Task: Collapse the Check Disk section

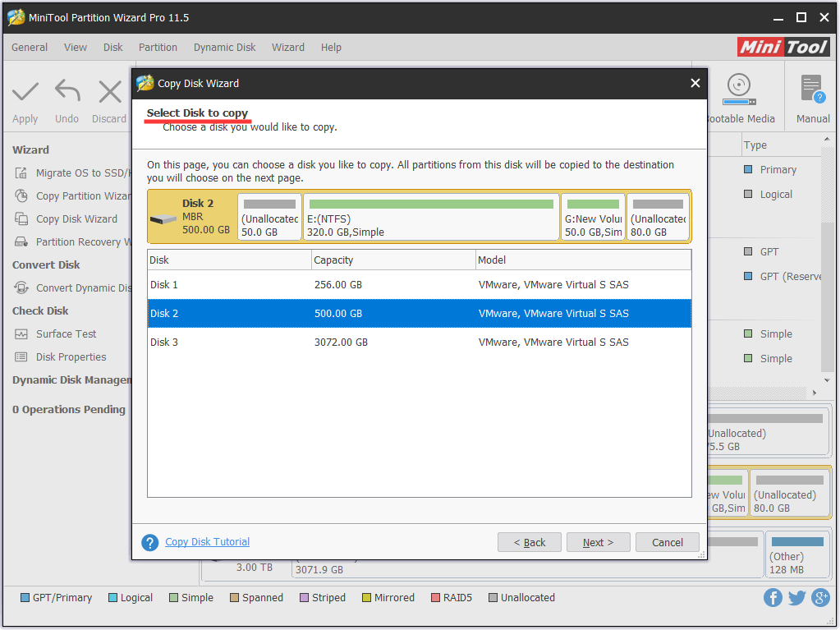Action: [x=37, y=310]
